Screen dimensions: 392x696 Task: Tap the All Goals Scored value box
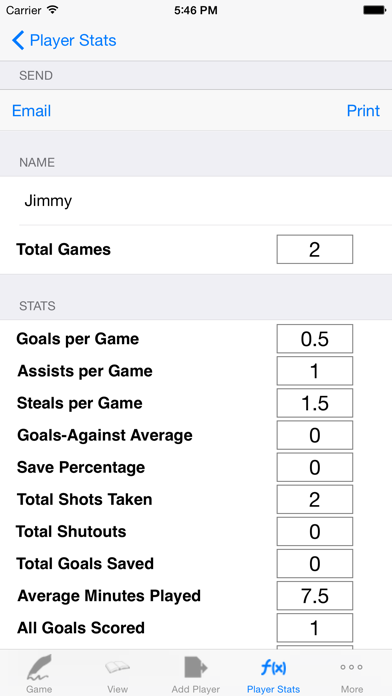[x=315, y=628]
